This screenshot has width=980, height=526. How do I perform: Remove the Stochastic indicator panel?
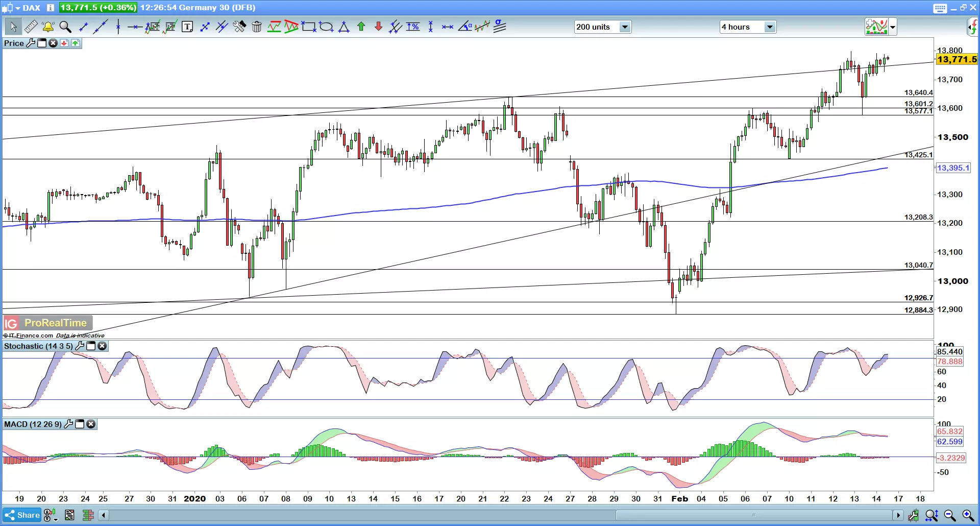click(102, 346)
